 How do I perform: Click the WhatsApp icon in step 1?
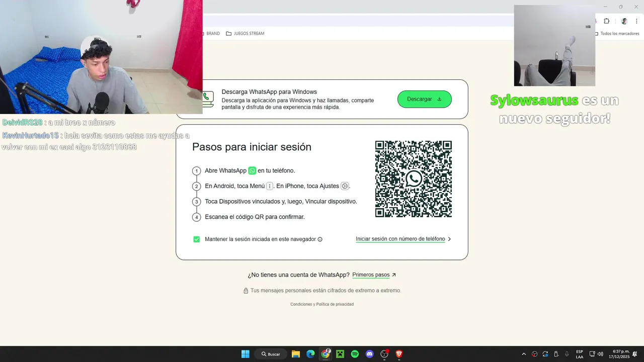(252, 170)
